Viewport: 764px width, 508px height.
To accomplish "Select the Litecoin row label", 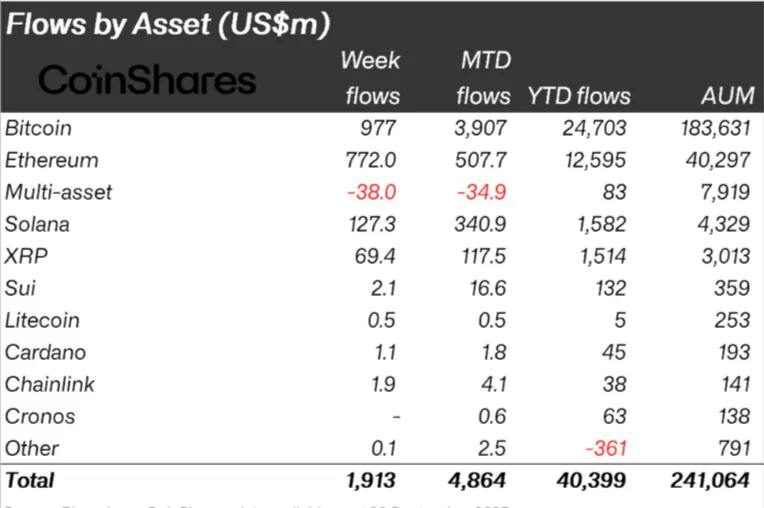I will pyautogui.click(x=42, y=320).
